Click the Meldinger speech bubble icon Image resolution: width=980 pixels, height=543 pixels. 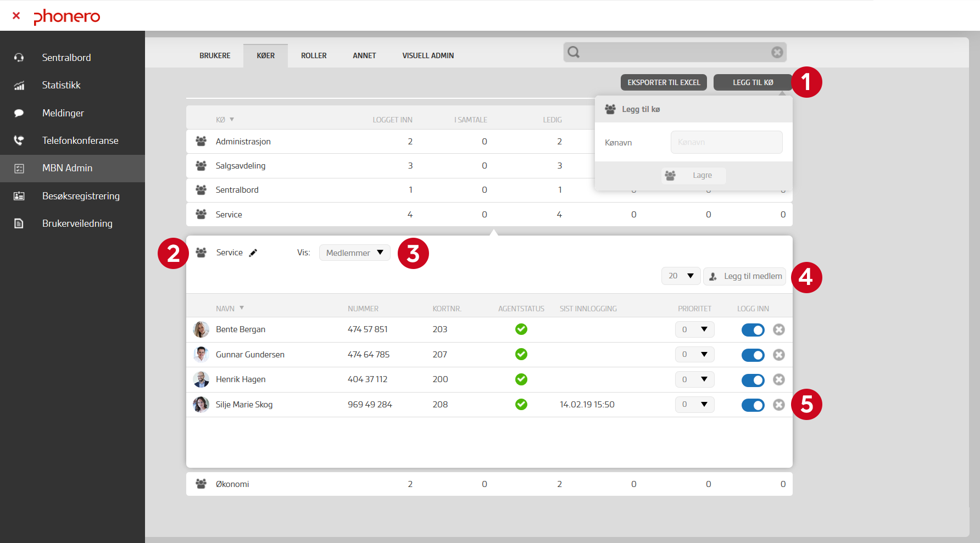coord(19,113)
